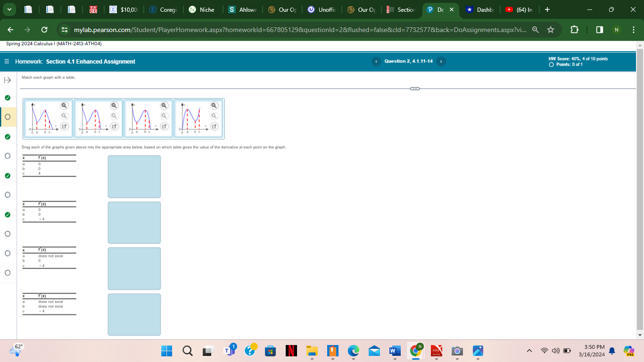The height and width of the screenshot is (362, 644).
Task: Zoom in on the first graph card
Action: tap(64, 106)
